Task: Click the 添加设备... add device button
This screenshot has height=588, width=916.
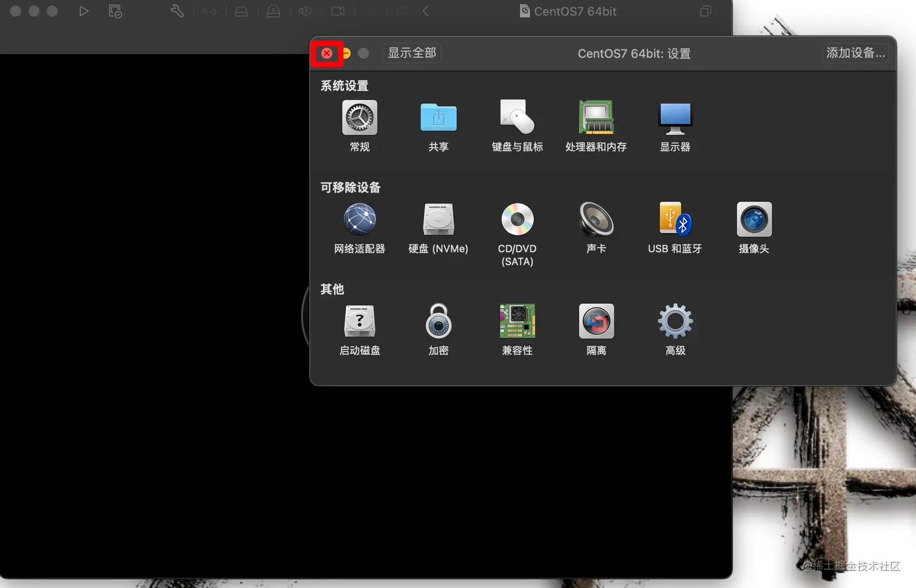Action: pos(855,53)
